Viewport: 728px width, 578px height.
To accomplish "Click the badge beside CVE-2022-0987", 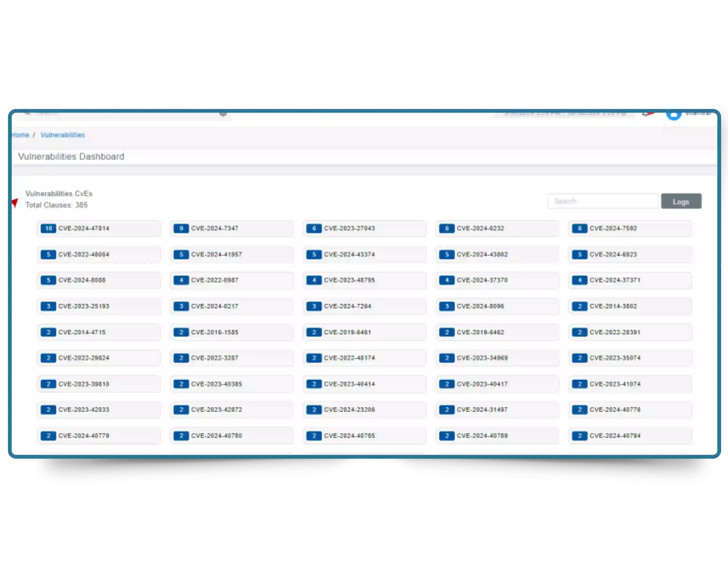I will (x=181, y=280).
